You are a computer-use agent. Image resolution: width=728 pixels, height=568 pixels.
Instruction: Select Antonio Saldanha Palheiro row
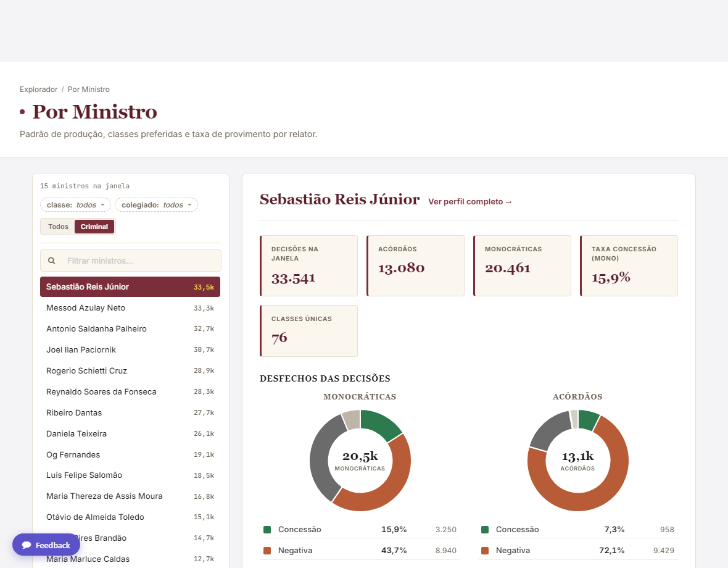[x=130, y=329]
